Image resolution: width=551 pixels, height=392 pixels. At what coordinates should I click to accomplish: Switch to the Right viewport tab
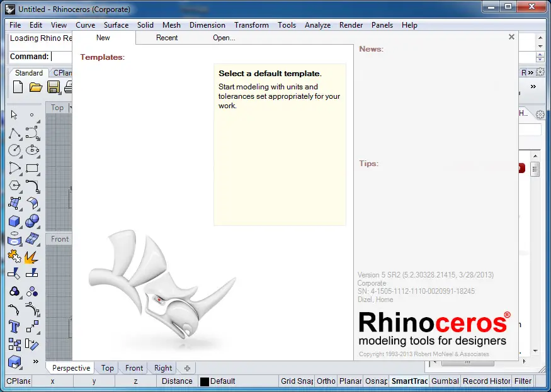click(x=163, y=367)
